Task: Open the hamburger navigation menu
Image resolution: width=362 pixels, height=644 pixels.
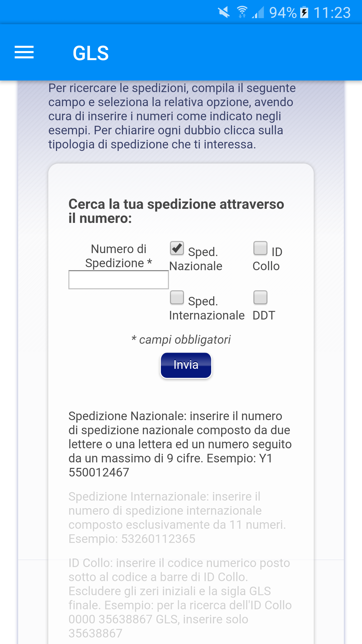Action: (x=24, y=52)
